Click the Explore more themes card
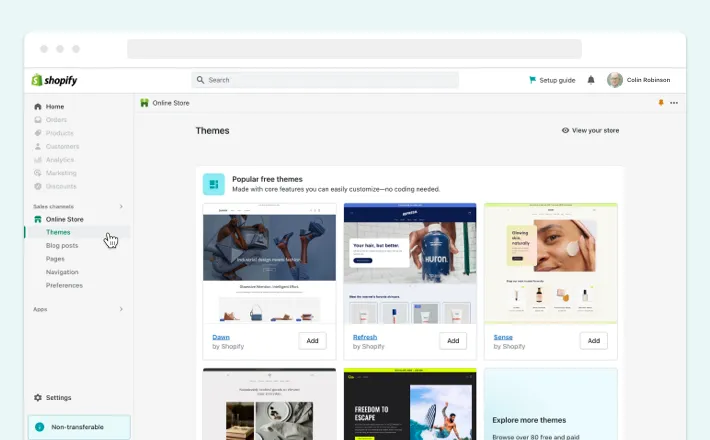Screen dimensions: 710x440 coord(551,404)
